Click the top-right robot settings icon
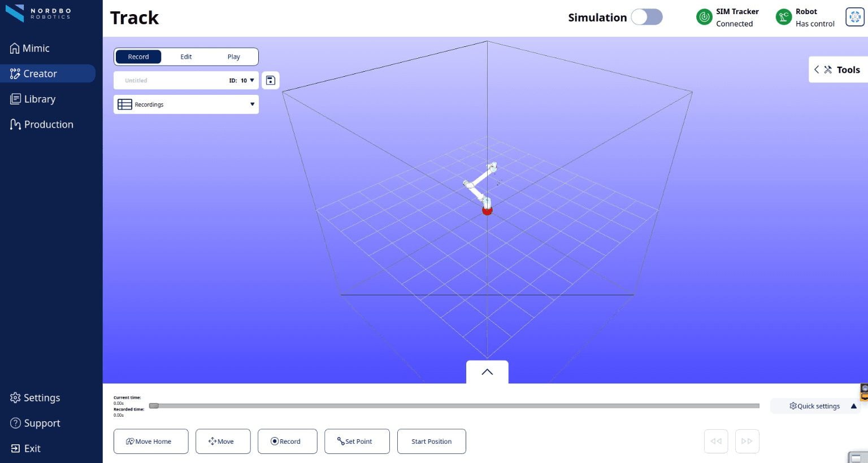The image size is (868, 463). 854,18
